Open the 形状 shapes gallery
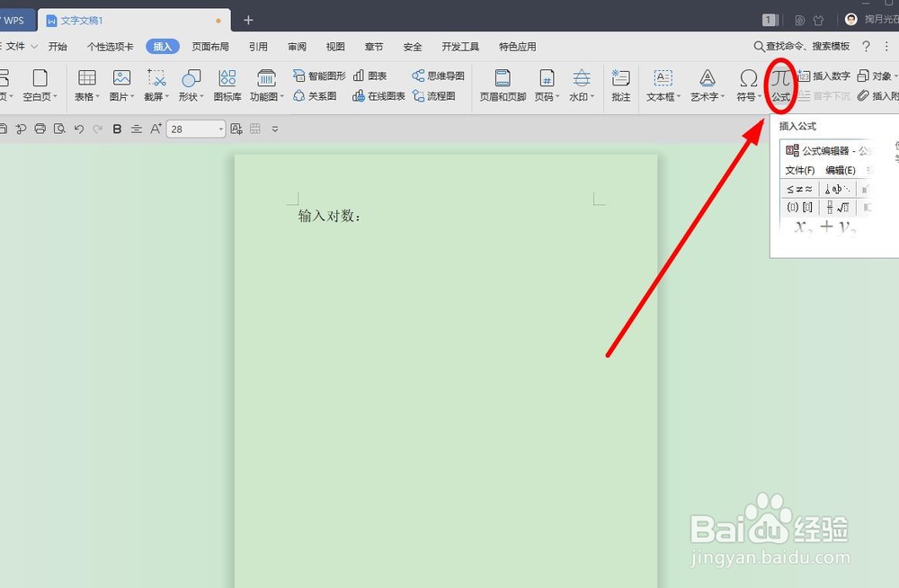899x588 pixels. click(191, 85)
